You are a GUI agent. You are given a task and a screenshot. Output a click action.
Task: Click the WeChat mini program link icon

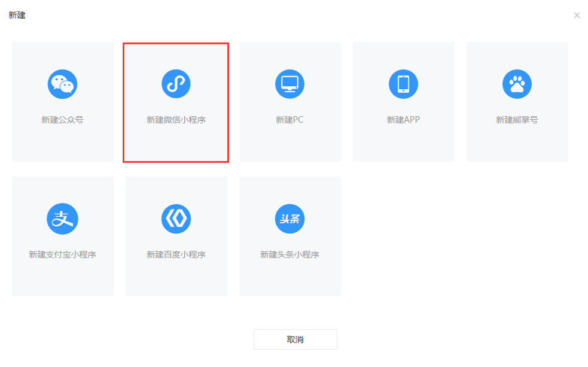(176, 84)
